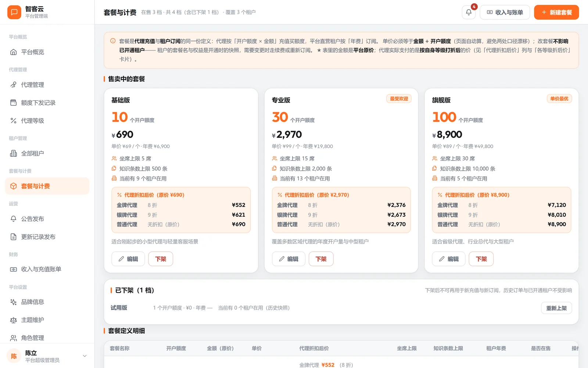Click seat icon beside 坐席上限 5 席
Viewport: 588px width, 368px height.
[x=114, y=159]
